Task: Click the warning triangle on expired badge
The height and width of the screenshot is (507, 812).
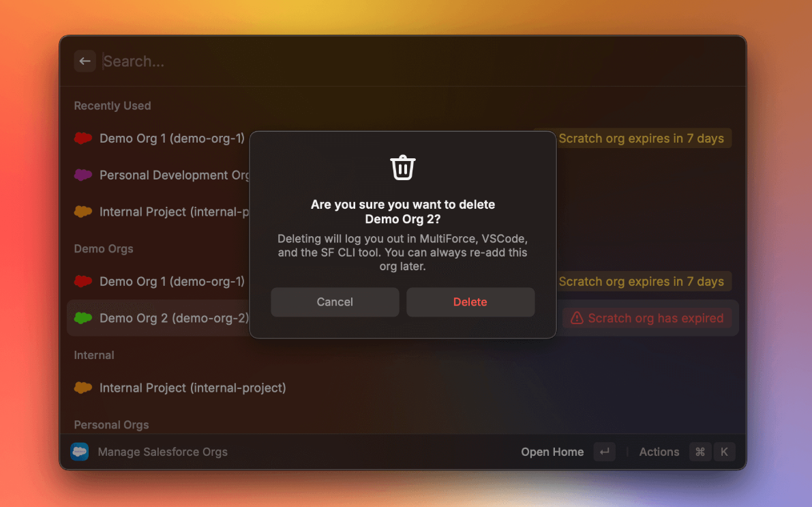Action: coord(577,318)
